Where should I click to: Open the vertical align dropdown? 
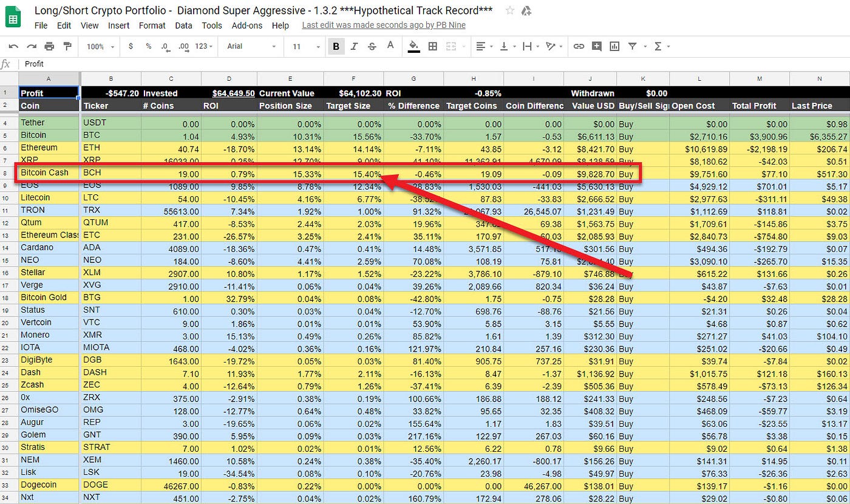tap(507, 46)
